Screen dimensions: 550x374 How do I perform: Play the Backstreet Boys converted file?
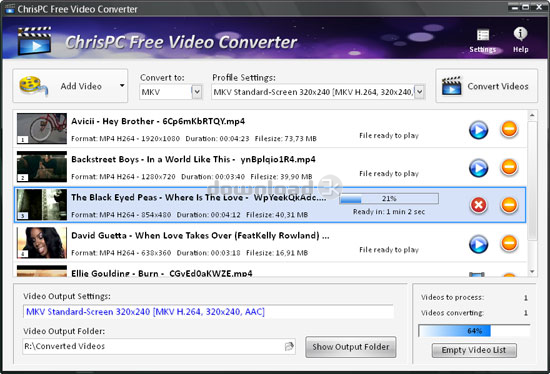478,168
